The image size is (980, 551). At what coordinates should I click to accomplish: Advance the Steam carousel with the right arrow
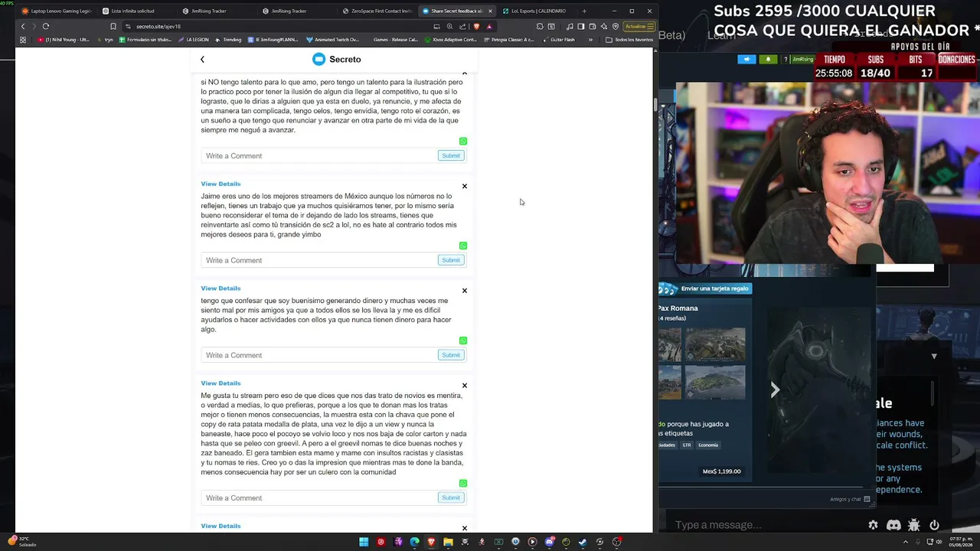(775, 390)
